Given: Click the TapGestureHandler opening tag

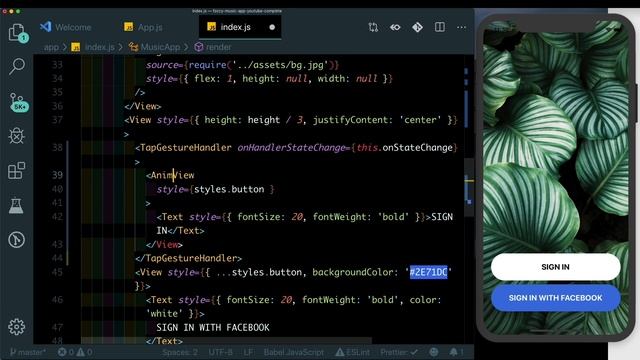Looking at the screenshot, I should [183, 148].
